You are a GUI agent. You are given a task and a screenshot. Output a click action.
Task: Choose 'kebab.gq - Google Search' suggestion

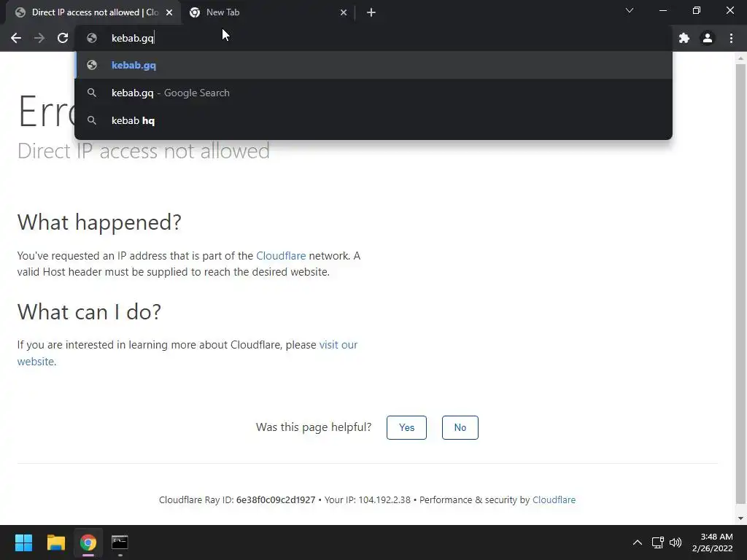[373, 93]
